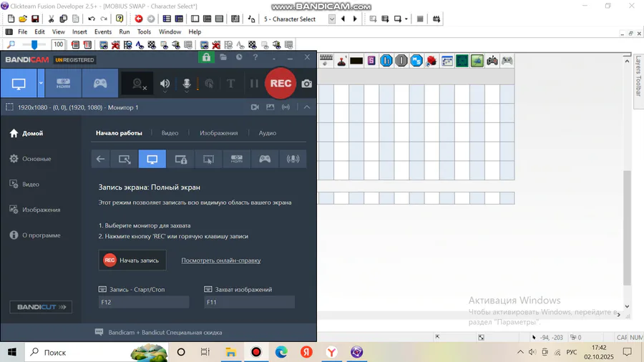Open the Посмотреть онлайн-справку link

pos(221,260)
